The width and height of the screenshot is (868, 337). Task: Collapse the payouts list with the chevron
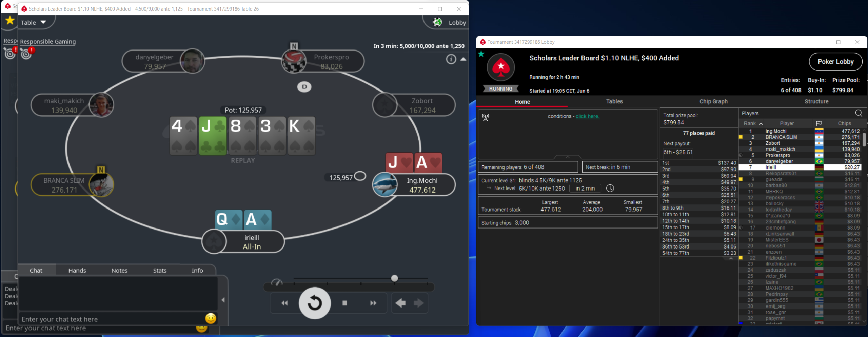(x=731, y=259)
